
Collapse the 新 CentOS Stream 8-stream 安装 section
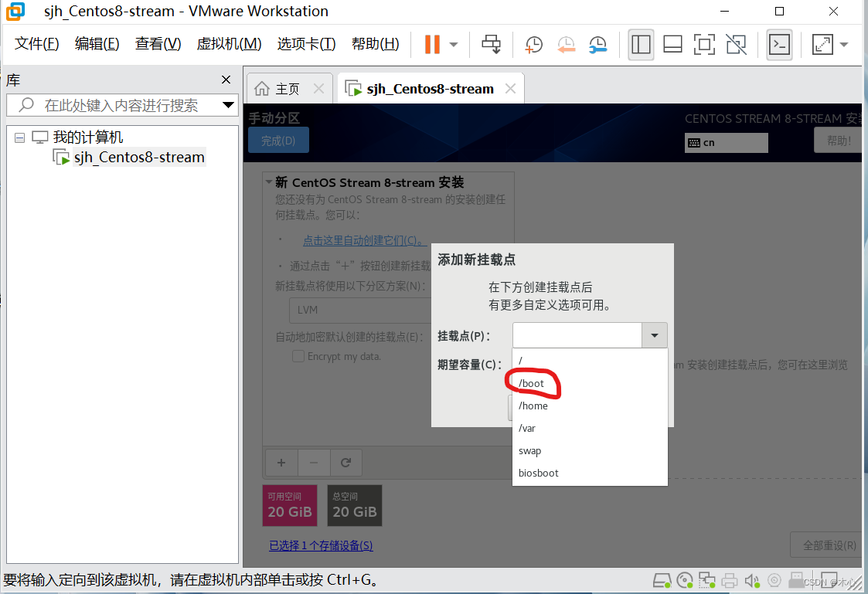tap(269, 182)
